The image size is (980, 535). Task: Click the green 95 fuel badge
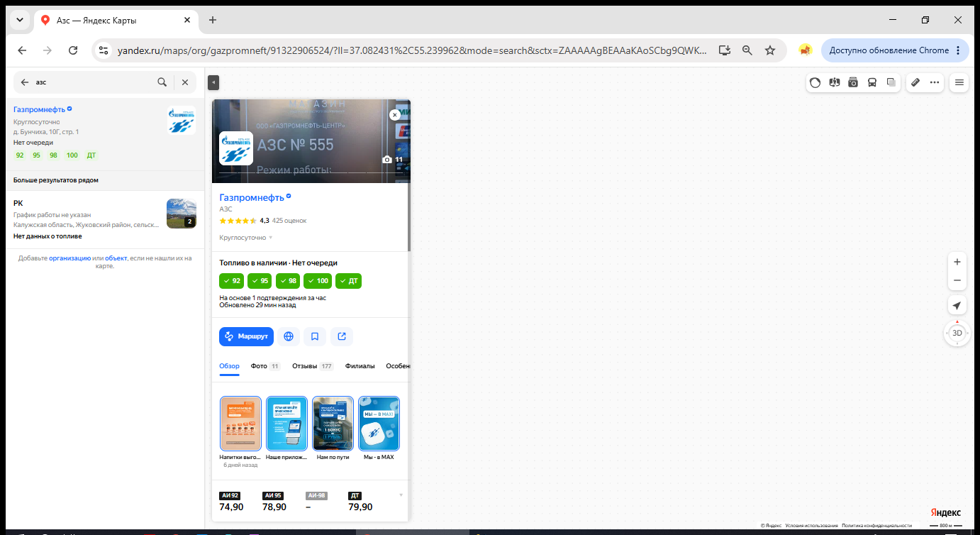click(260, 281)
